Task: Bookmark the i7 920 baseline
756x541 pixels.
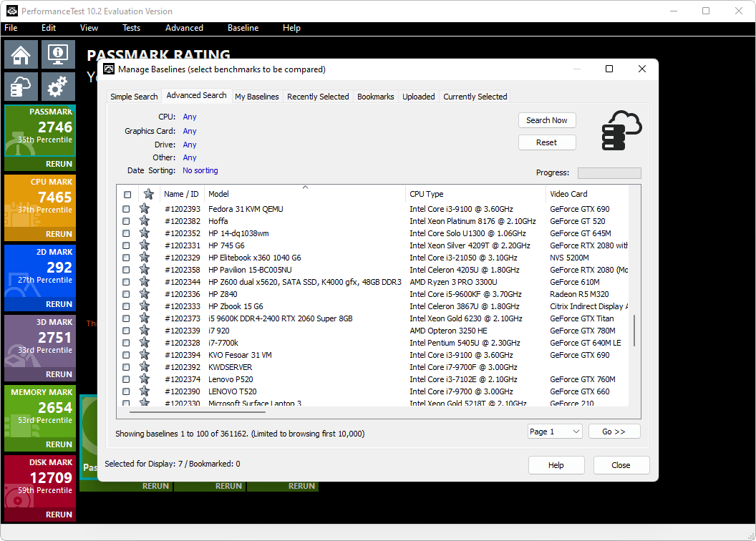Action: tap(144, 331)
